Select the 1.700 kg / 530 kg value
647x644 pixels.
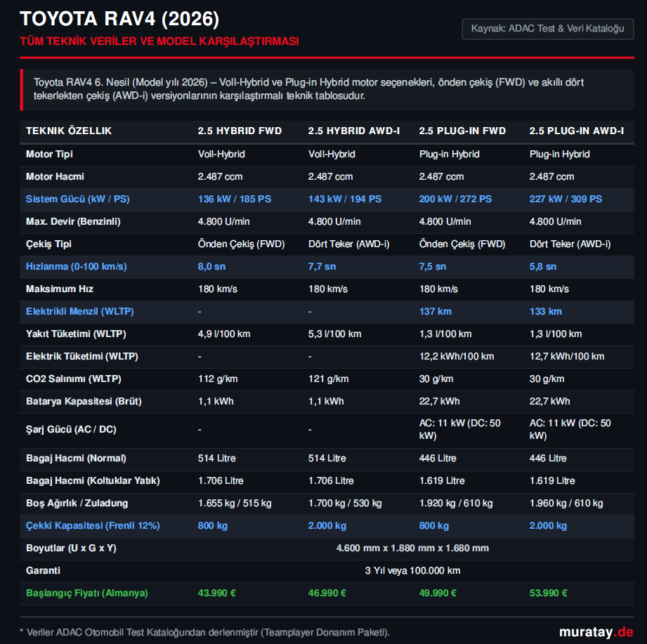pos(345,504)
